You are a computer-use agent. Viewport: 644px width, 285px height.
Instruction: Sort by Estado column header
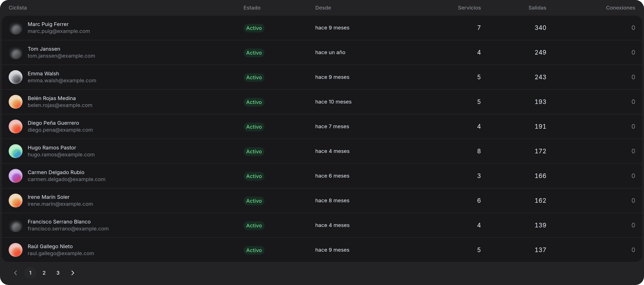252,8
